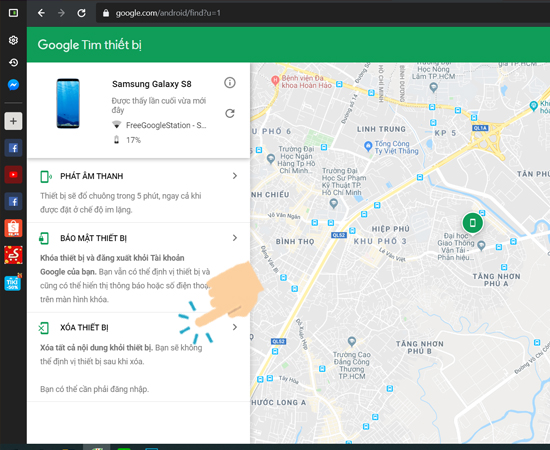This screenshot has height=450, width=550.
Task: Click the LINH TRUNG area label on map
Action: click(x=381, y=129)
